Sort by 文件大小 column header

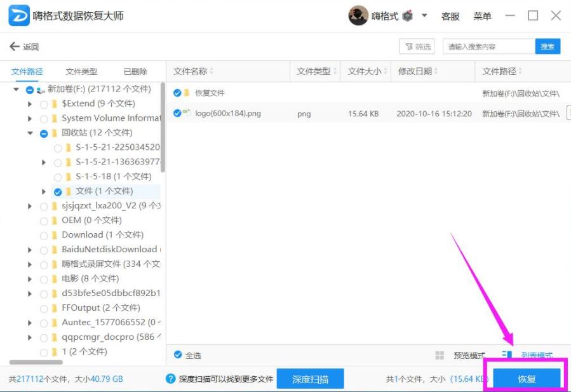point(365,71)
